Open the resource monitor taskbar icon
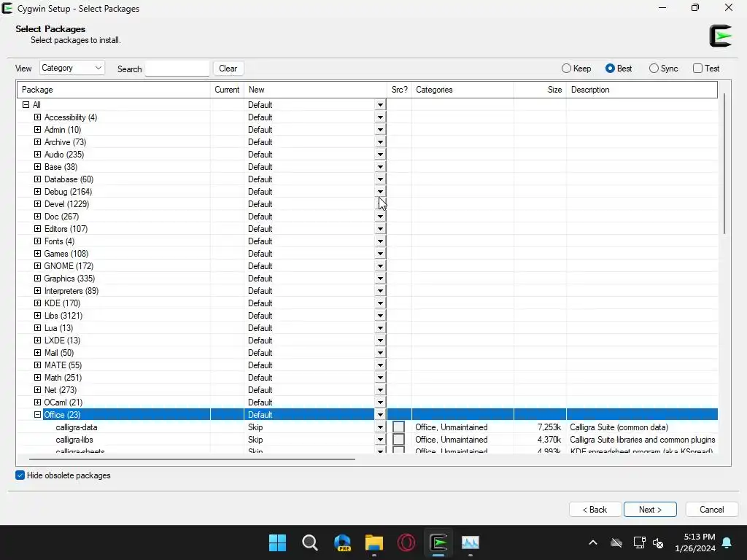The width and height of the screenshot is (747, 560). click(x=471, y=542)
